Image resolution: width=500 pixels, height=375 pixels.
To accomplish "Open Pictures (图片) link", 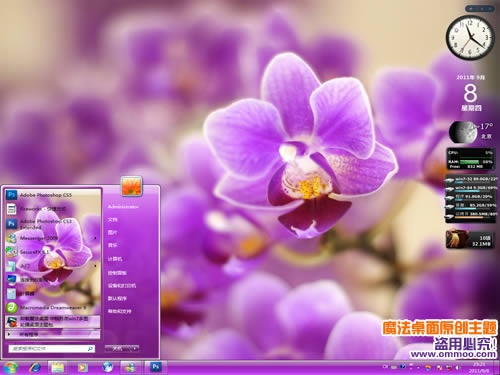I will point(112,232).
